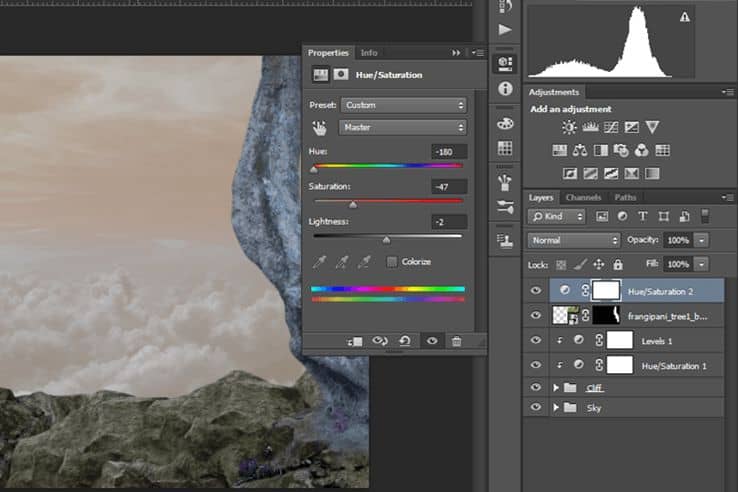Enable the Colorize checkbox
The image size is (738, 492).
coord(392,262)
